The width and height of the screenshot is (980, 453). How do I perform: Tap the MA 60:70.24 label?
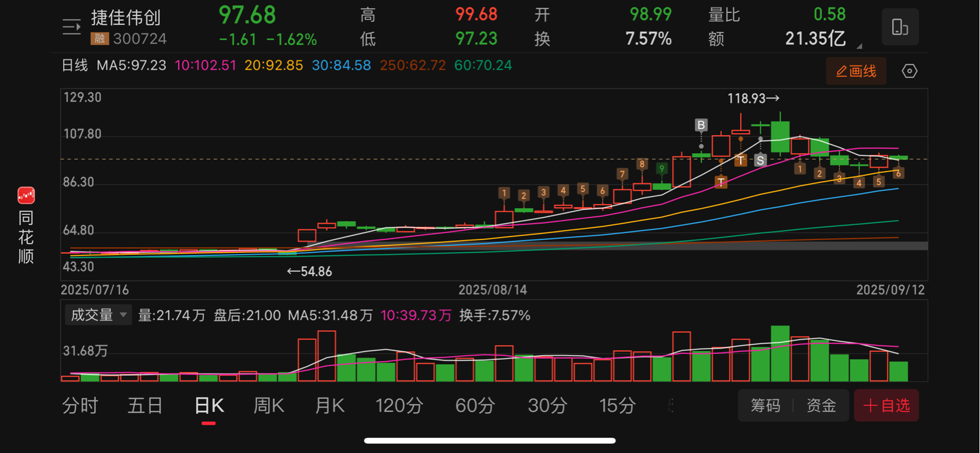(x=483, y=65)
